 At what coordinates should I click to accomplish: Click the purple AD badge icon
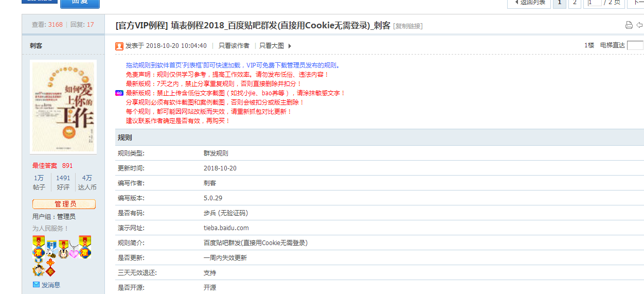pyautogui.click(x=119, y=93)
